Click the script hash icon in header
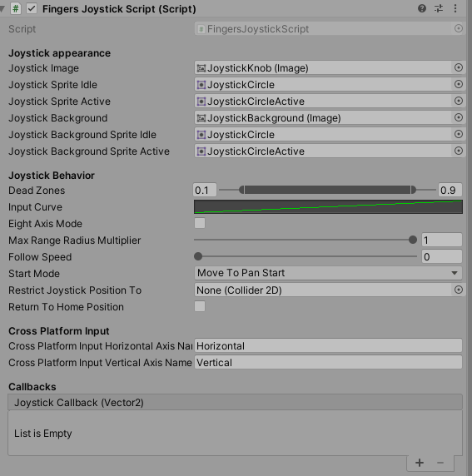Viewport: 472px width, 476px height. tap(16, 8)
